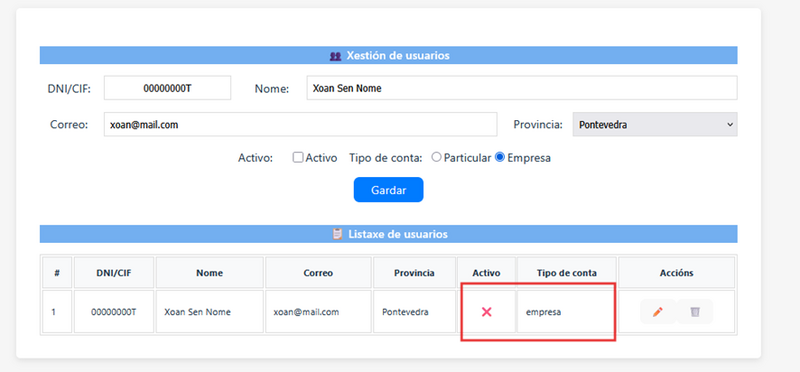800x372 pixels.
Task: Click the Nome column header
Action: coord(210,273)
